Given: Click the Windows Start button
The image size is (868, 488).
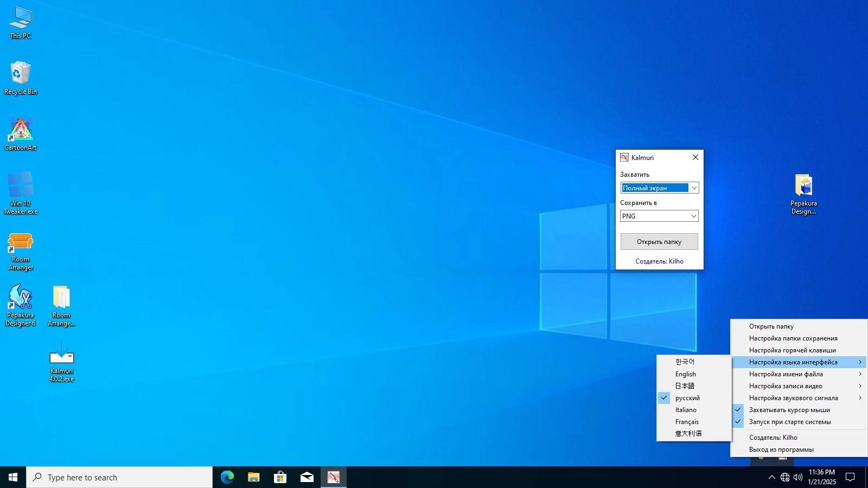Looking at the screenshot, I should point(13,477).
